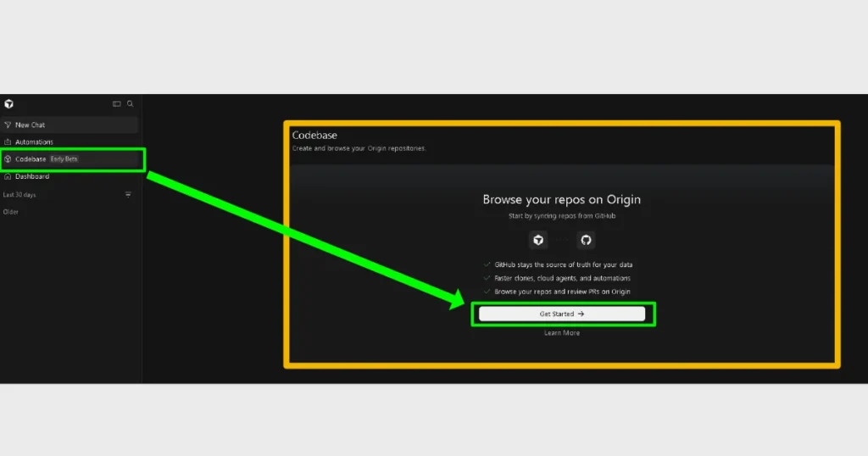Image resolution: width=868 pixels, height=456 pixels.
Task: Open search with the magnifier icon
Action: (130, 103)
